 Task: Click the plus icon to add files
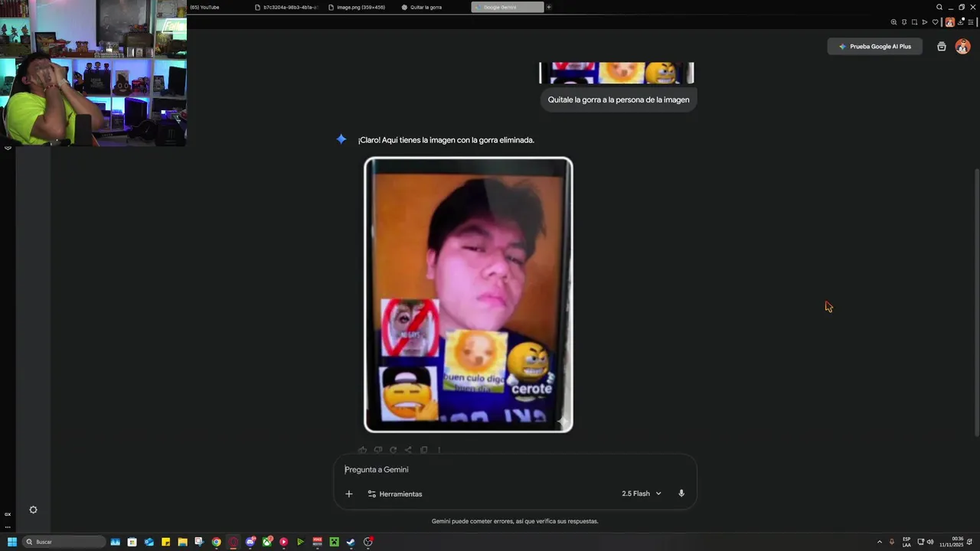[x=349, y=494]
